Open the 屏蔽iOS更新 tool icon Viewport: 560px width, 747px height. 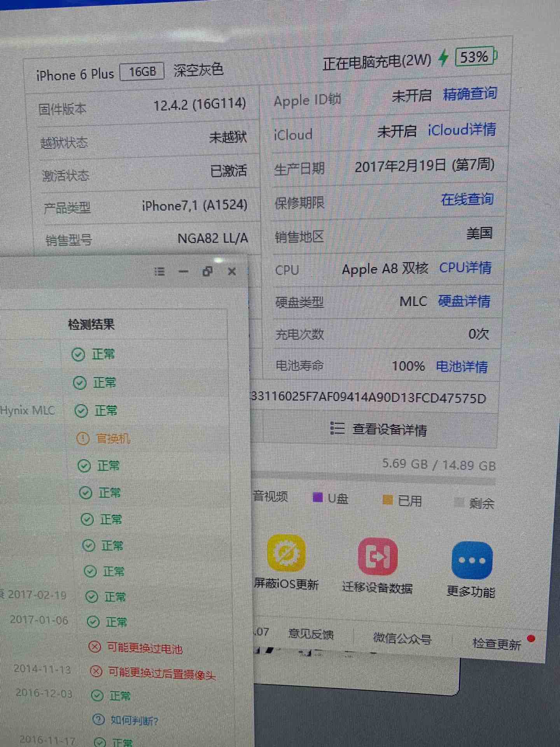pyautogui.click(x=287, y=552)
